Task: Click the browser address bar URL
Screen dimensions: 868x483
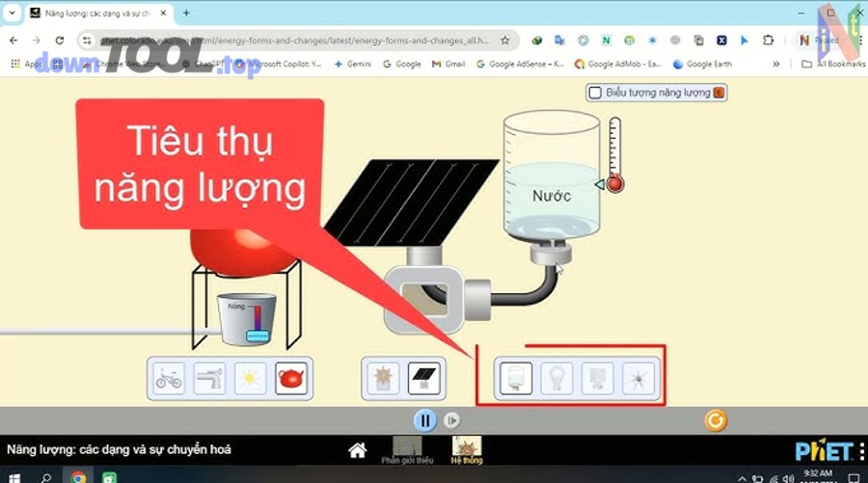Action: tap(295, 40)
